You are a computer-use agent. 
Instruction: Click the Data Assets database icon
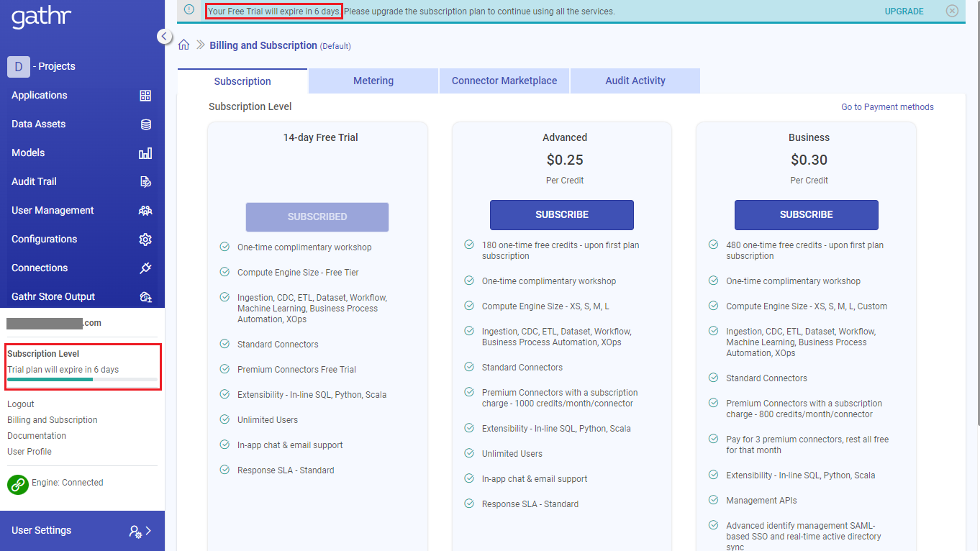[x=145, y=124]
